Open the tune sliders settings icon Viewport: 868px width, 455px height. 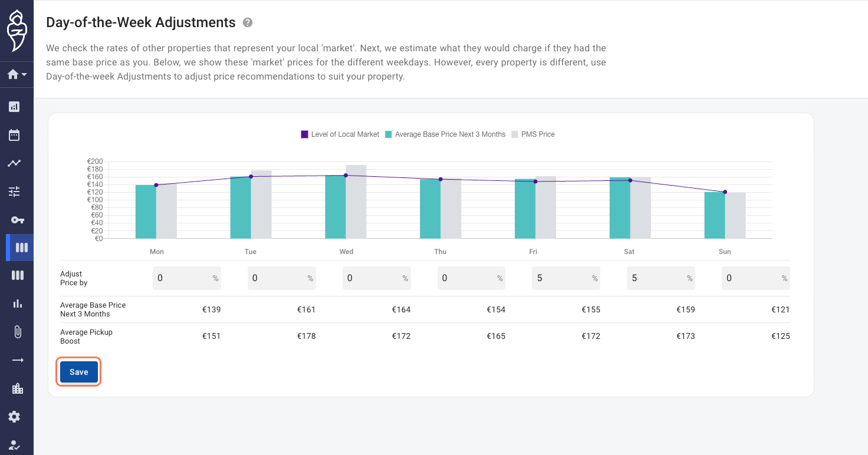tap(14, 191)
